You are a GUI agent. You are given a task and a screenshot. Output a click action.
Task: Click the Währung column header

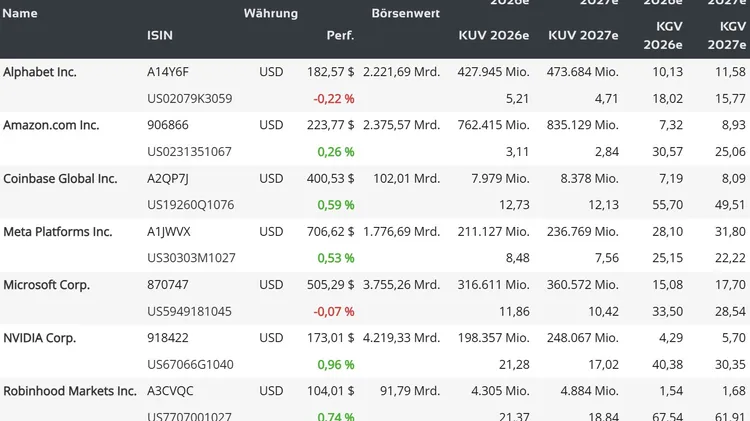tap(271, 13)
